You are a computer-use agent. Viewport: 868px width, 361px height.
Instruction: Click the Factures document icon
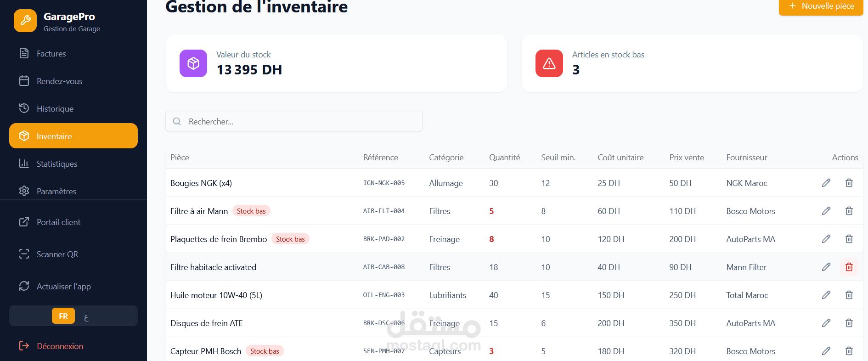[x=24, y=53]
